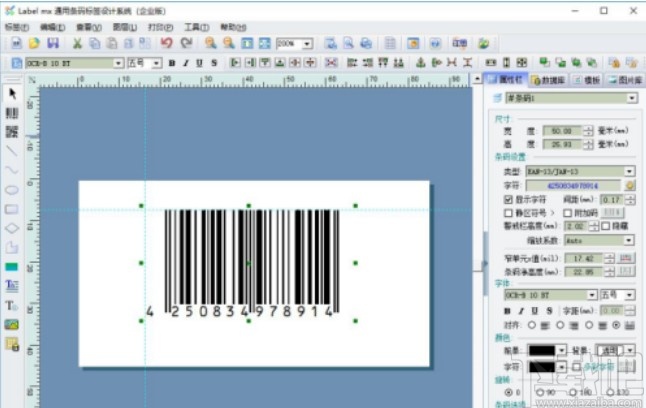Open the 编辑 menu

[53, 27]
